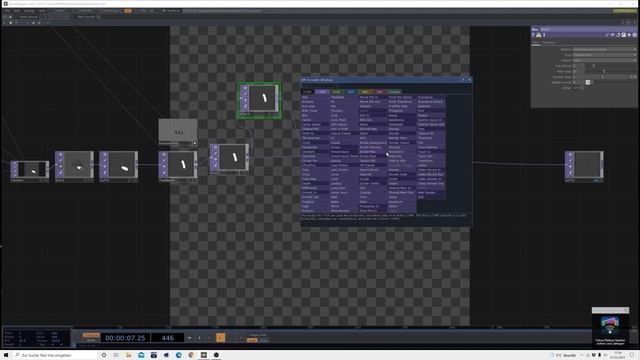
Task: Open the Type dropdown in parameters
Action: pyautogui.click(x=604, y=55)
